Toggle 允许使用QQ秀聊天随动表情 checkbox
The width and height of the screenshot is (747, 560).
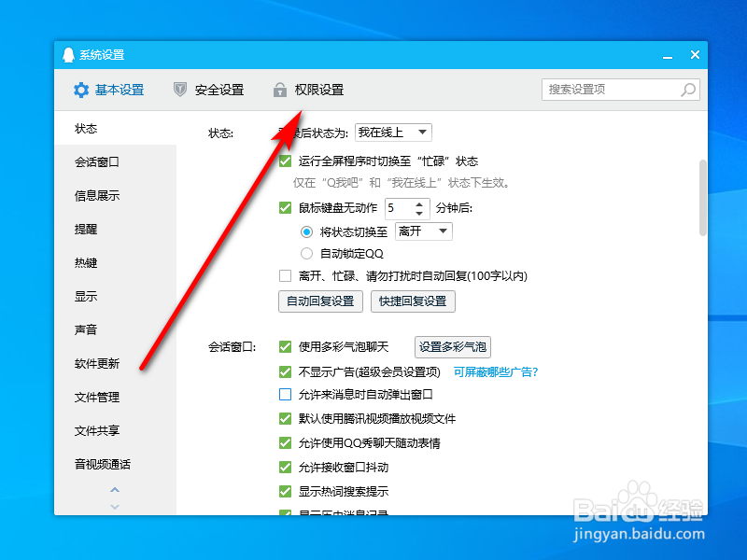click(x=286, y=442)
